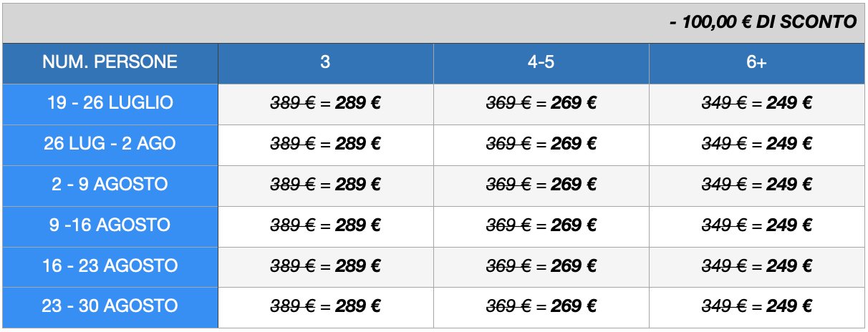The image size is (868, 332).
Task: Select the 269 € price for 19 - 26 Luglio
Action: (x=574, y=103)
